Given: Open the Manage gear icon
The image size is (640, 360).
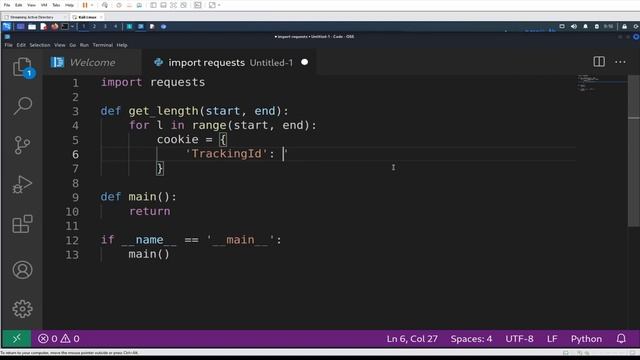Looking at the screenshot, I should coord(22,309).
